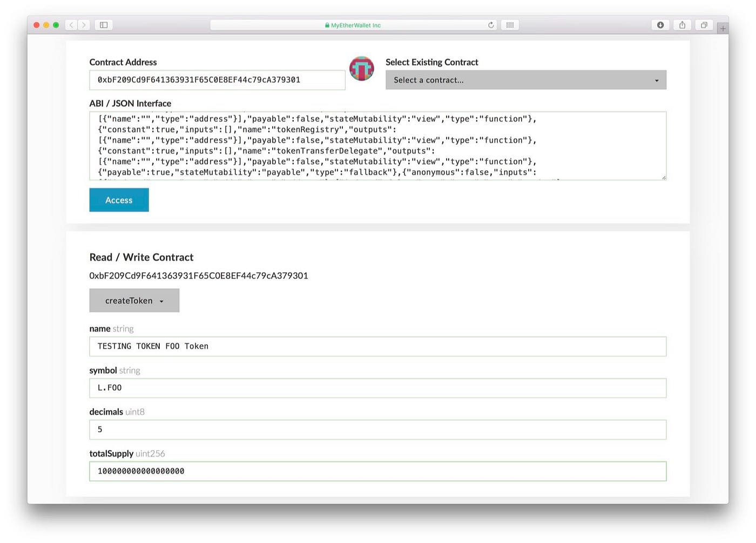Edit the totalSupply field value
Image resolution: width=756 pixels, height=543 pixels.
(x=378, y=471)
